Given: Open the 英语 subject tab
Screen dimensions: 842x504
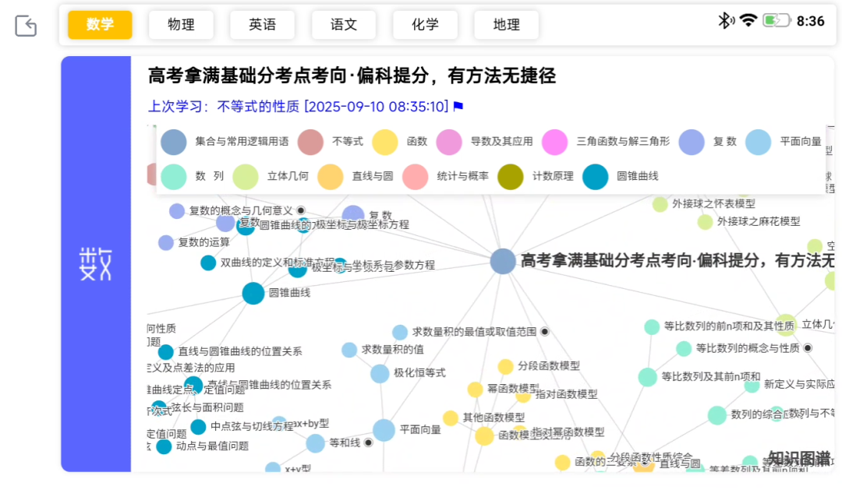Looking at the screenshot, I should 262,25.
